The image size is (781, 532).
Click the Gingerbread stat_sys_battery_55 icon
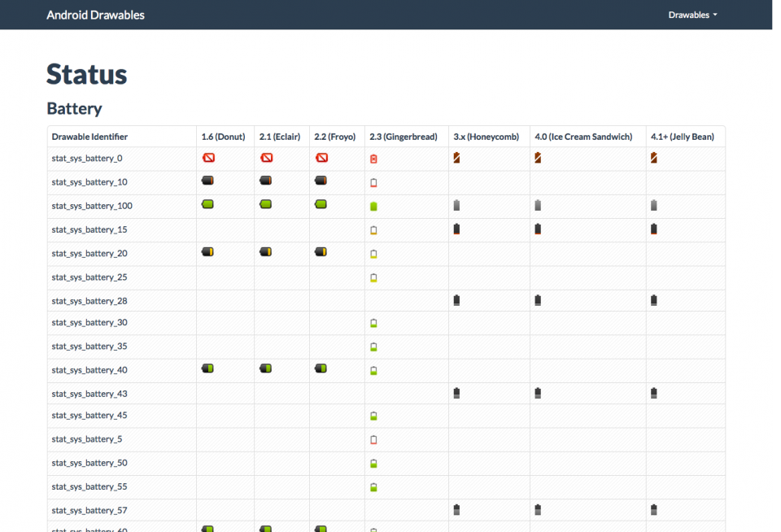[373, 487]
